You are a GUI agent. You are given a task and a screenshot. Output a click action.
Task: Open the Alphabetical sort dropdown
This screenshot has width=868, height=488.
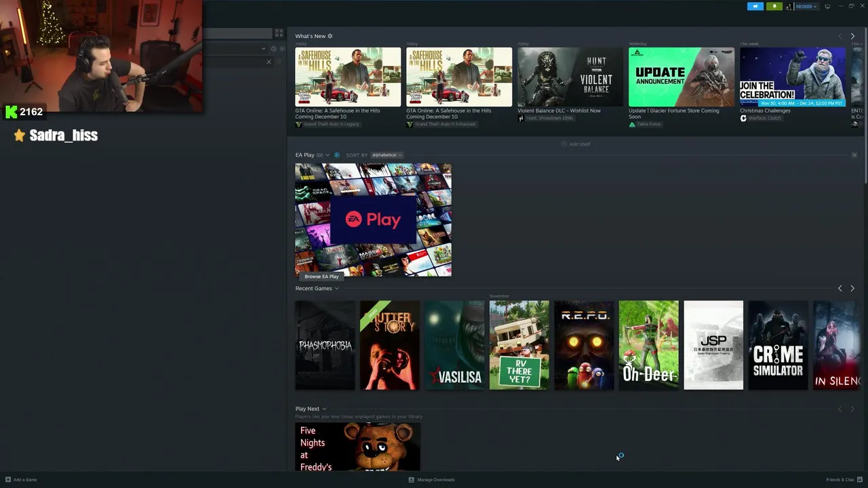pyautogui.click(x=387, y=155)
